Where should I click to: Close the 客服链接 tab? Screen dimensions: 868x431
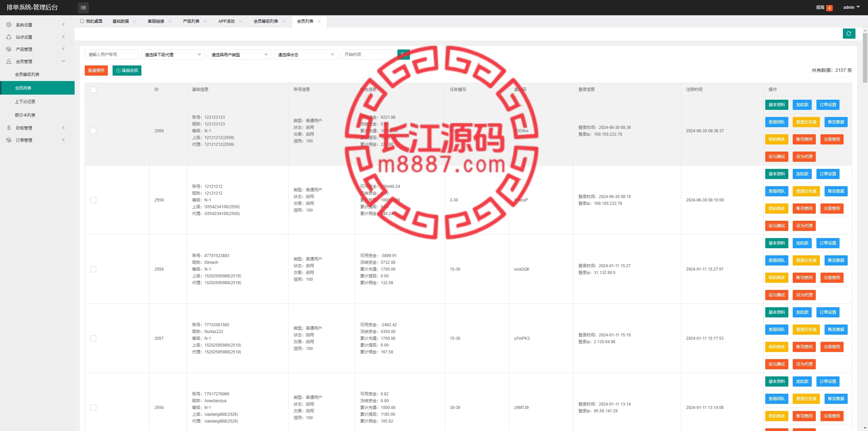[170, 21]
